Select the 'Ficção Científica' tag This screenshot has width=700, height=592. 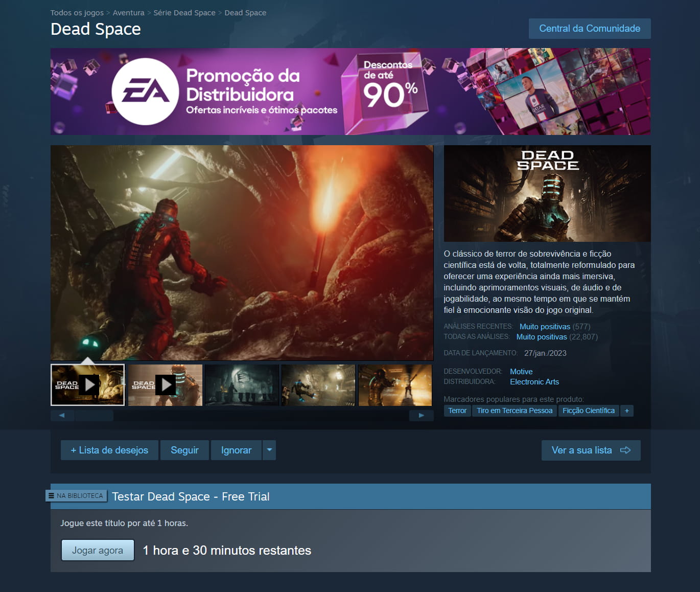[589, 411]
